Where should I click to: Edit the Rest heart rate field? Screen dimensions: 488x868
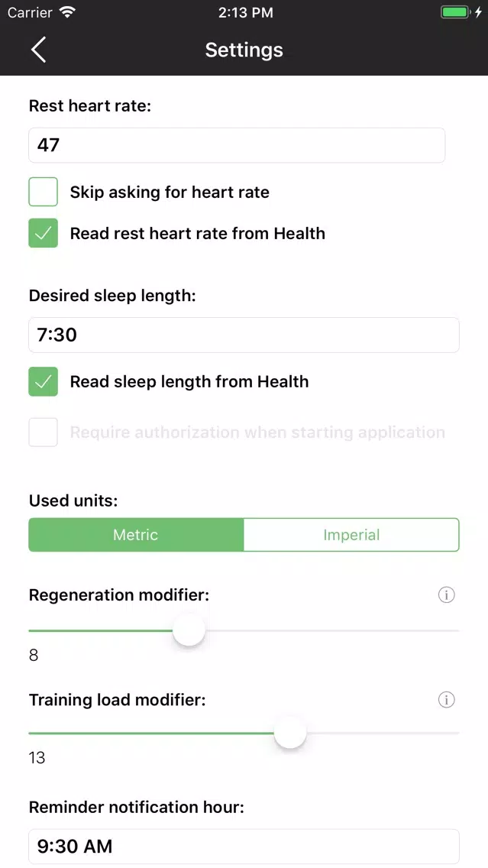237,145
